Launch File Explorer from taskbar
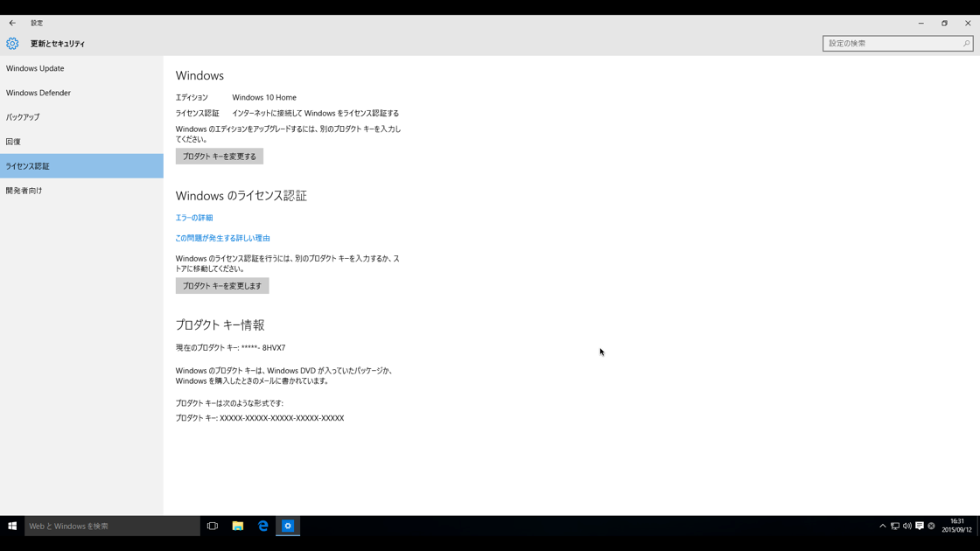 (x=237, y=526)
